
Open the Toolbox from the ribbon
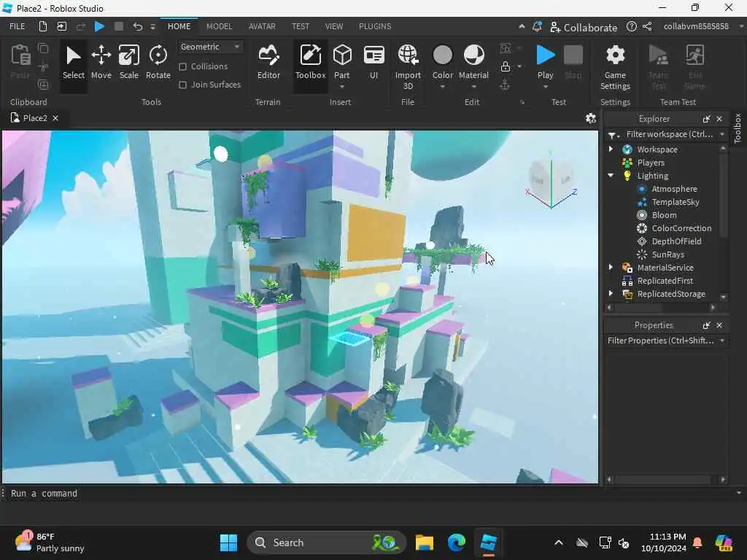tap(310, 63)
